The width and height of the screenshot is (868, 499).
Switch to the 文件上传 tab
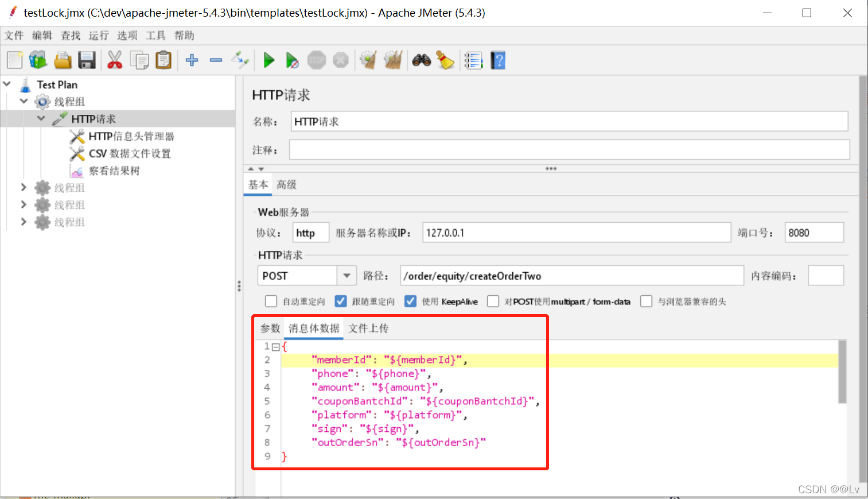click(x=368, y=328)
